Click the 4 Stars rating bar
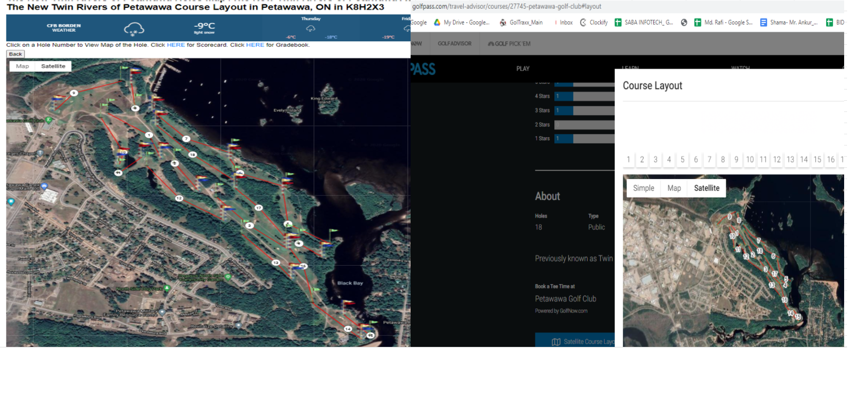This screenshot has height=416, width=868. (x=585, y=96)
